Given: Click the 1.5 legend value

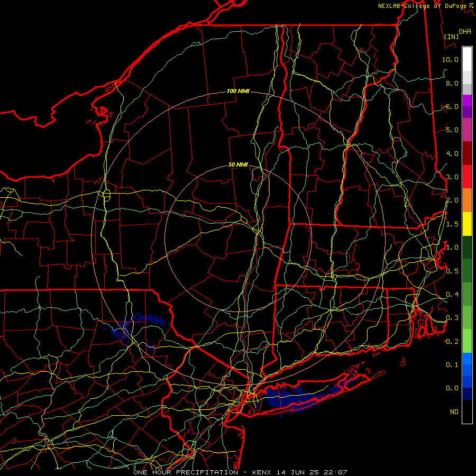Looking at the screenshot, I should coord(452,224).
